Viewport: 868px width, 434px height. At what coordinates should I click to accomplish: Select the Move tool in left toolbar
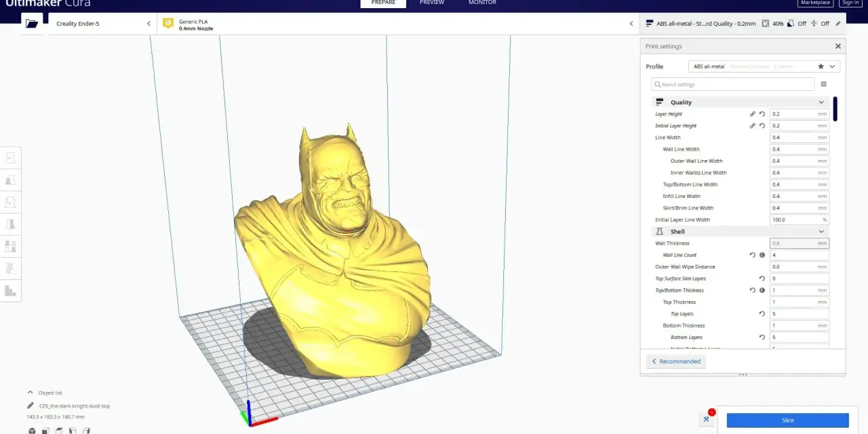pos(10,157)
